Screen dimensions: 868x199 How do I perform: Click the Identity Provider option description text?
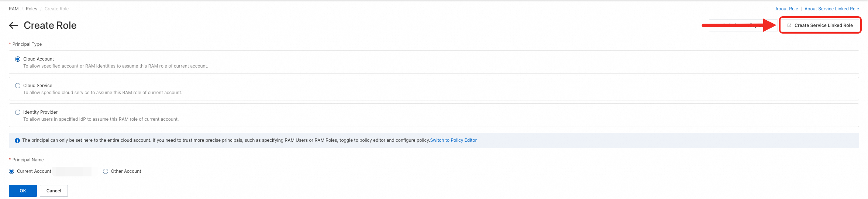(x=101, y=119)
